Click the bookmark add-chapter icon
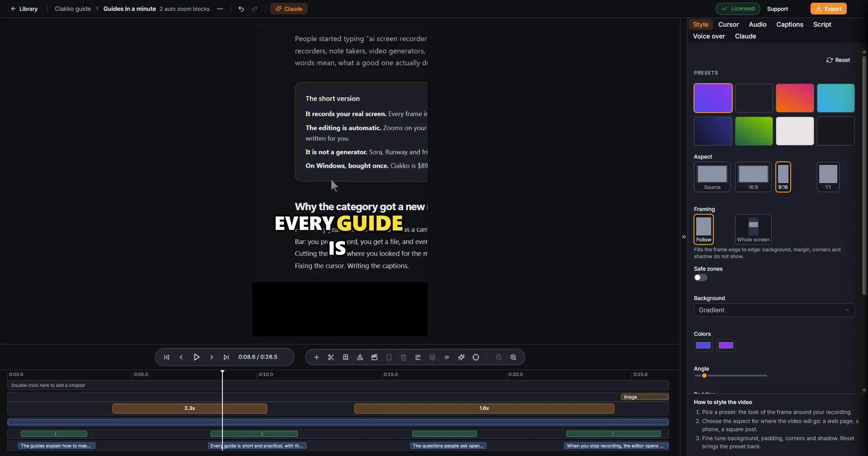 (x=345, y=357)
